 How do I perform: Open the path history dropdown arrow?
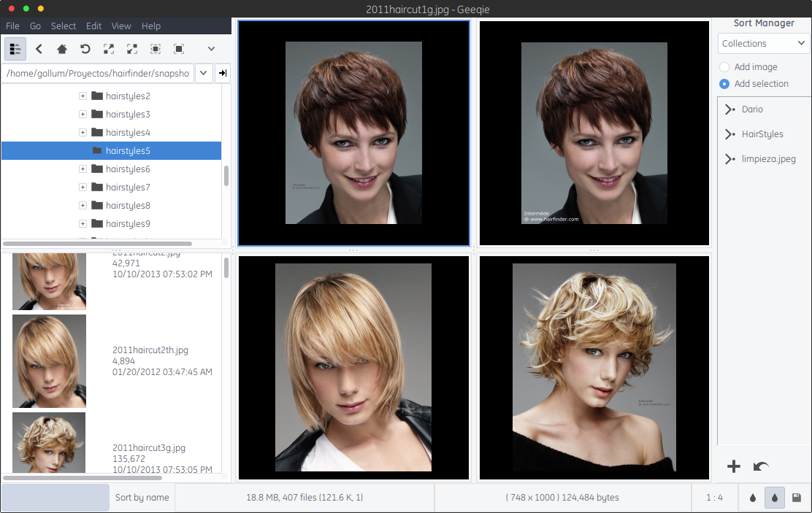(x=204, y=73)
